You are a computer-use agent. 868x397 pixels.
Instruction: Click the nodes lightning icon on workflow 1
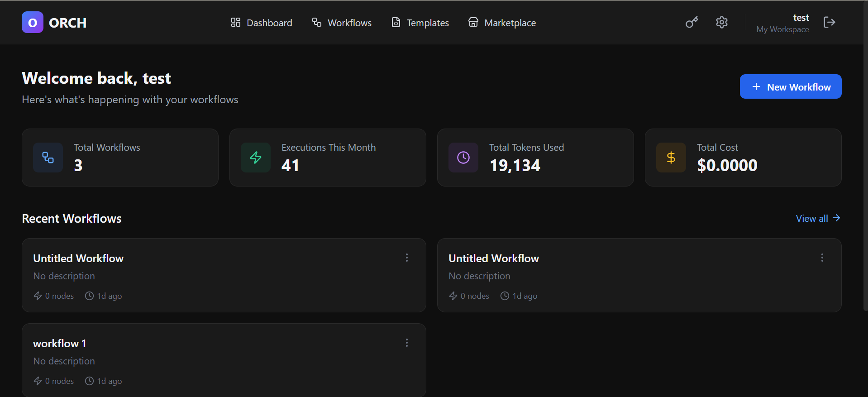38,381
